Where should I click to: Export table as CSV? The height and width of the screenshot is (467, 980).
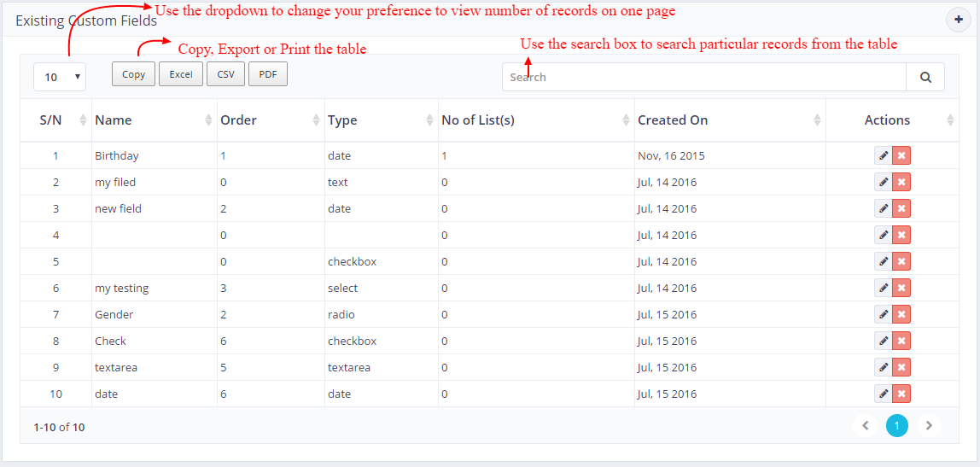pyautogui.click(x=225, y=74)
